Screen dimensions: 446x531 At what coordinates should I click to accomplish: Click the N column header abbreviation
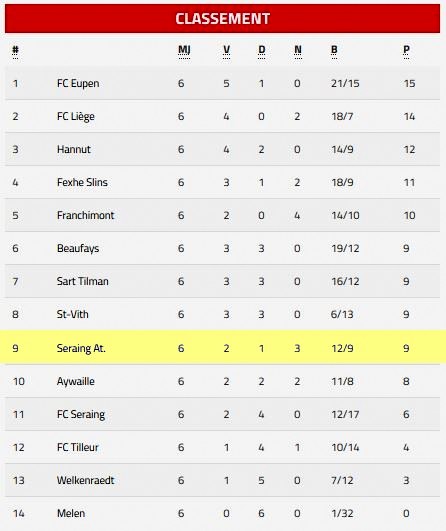tap(298, 50)
